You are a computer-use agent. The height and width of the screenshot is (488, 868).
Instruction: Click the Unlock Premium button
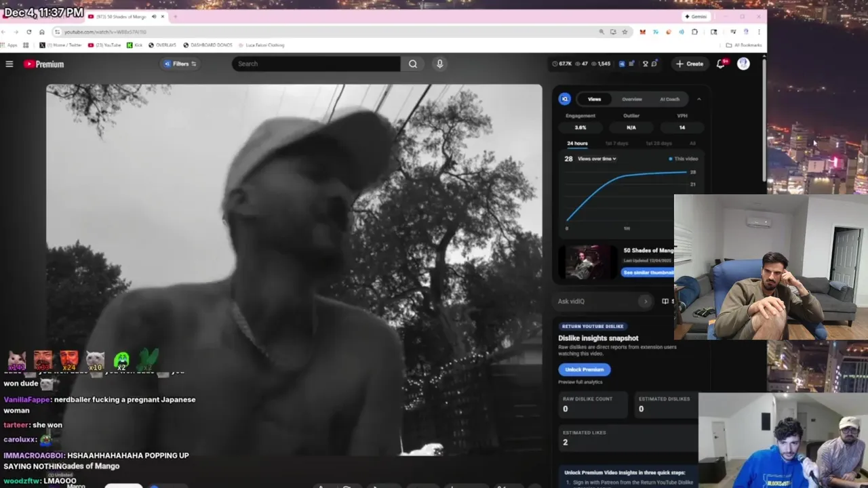[585, 369]
